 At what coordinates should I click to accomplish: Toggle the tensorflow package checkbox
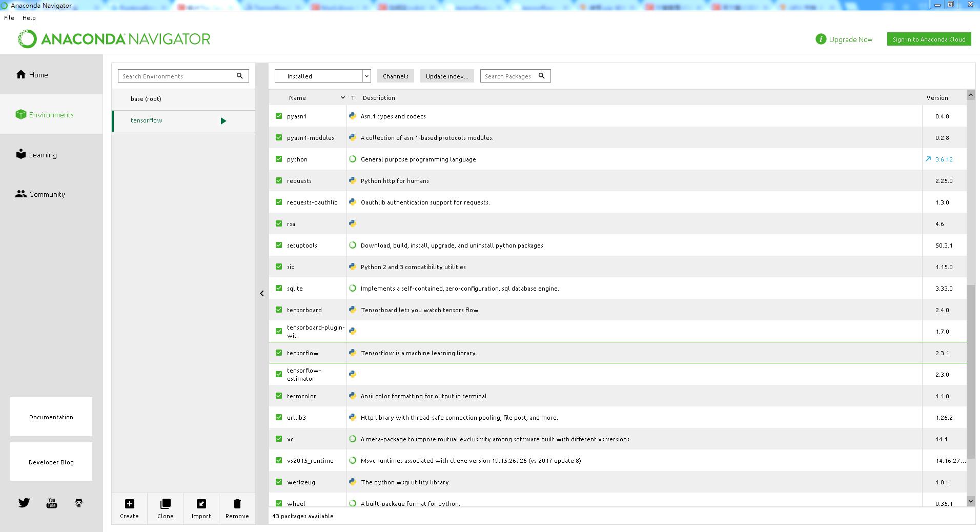(279, 353)
